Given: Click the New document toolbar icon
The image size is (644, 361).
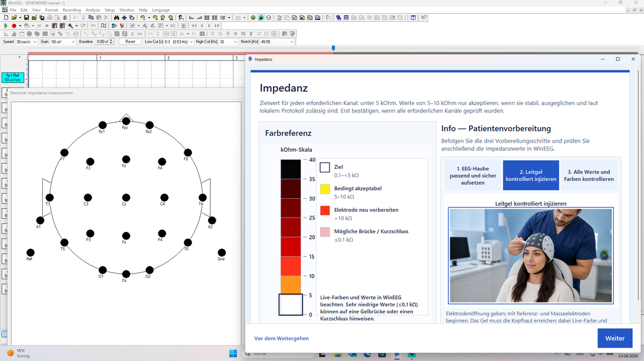Looking at the screenshot, I should click(6, 18).
